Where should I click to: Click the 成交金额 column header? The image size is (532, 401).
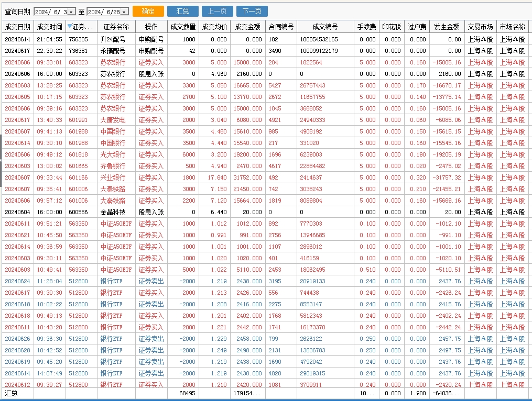[248, 27]
